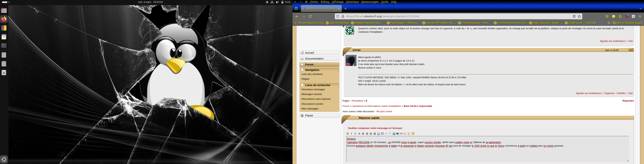The image size is (644, 164).
Task: Open the Affichage menu
Action: point(338,2)
